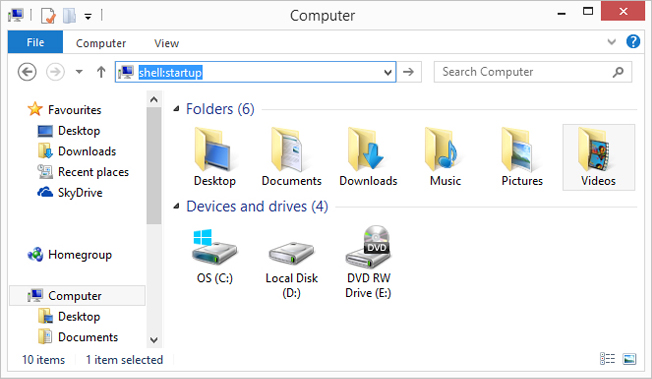
Task: Select the DVD RW Drive (E:)
Action: (368, 262)
